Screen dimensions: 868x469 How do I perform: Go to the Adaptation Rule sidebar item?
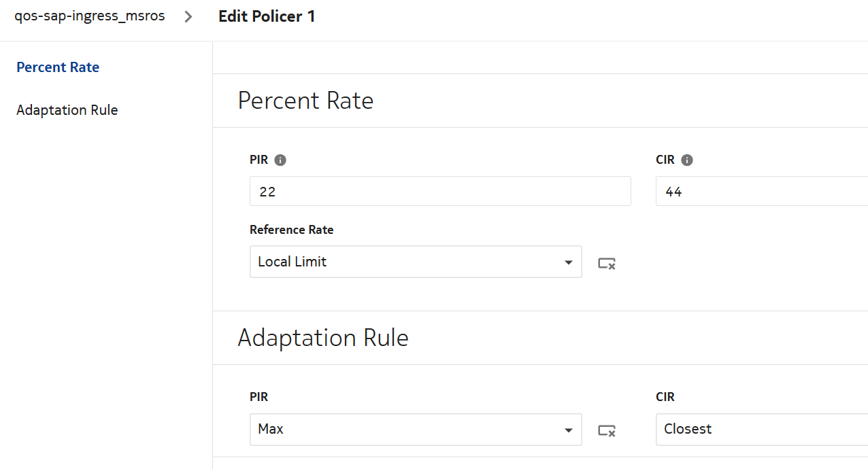pos(67,110)
